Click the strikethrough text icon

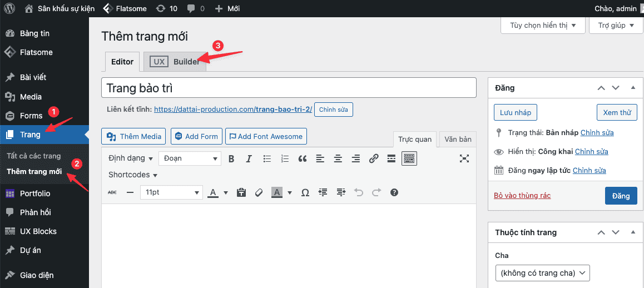(112, 192)
